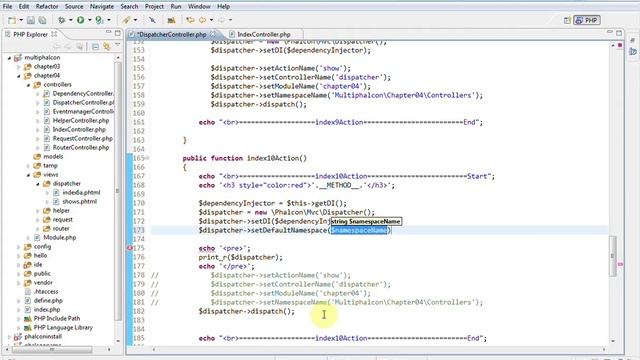Click the New file toolbar icon
The image size is (640, 360).
tap(12, 20)
